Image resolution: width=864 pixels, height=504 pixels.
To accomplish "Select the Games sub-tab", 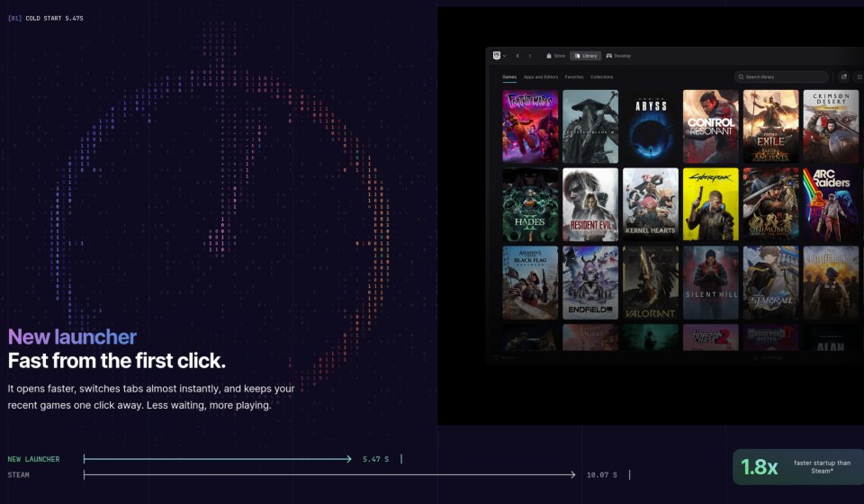I will pos(509,77).
